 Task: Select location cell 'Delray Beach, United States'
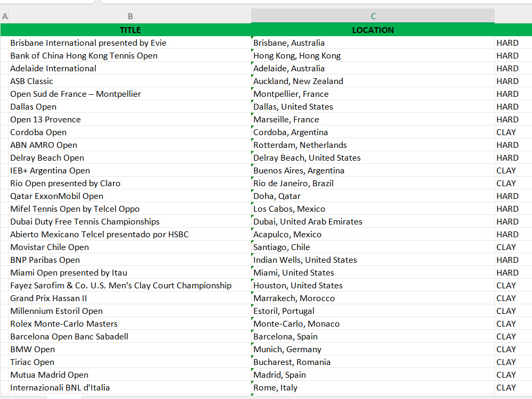(373, 158)
